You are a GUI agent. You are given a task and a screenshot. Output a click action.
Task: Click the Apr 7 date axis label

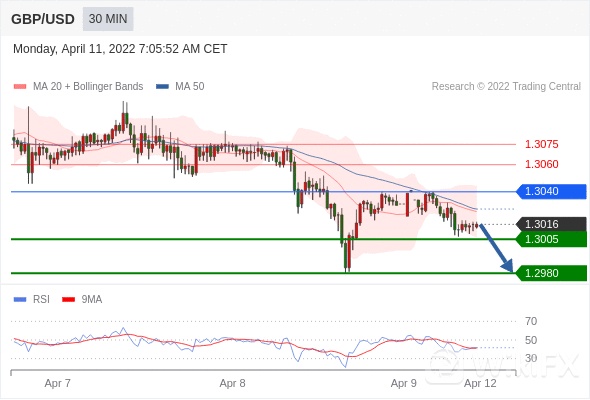58,383
